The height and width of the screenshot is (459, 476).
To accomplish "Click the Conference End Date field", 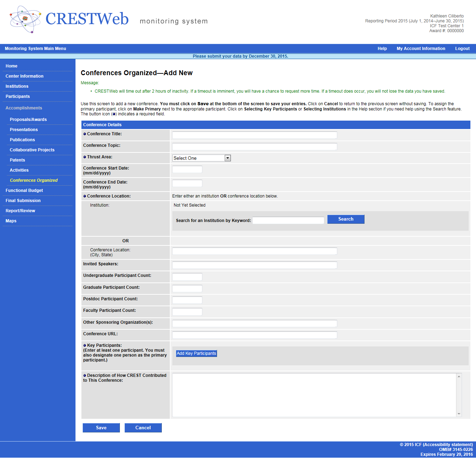I will click(x=187, y=183).
